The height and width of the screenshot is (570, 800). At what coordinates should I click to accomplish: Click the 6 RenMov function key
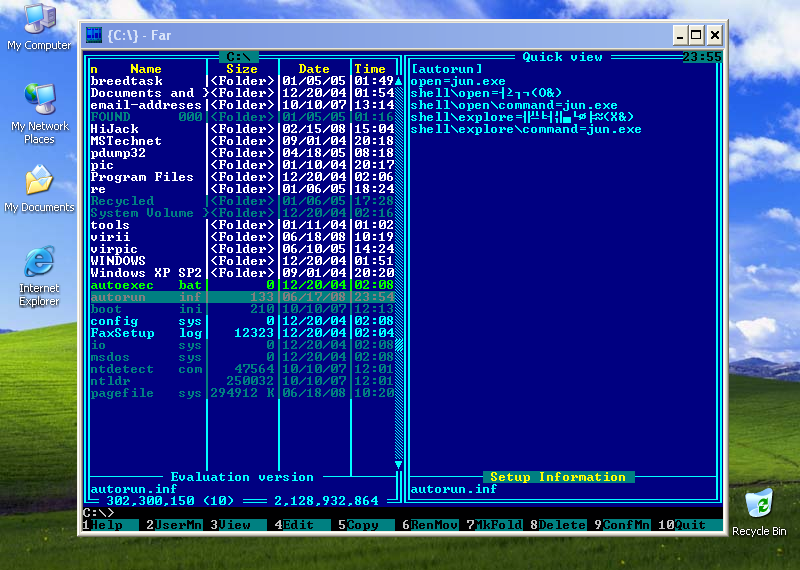click(430, 525)
